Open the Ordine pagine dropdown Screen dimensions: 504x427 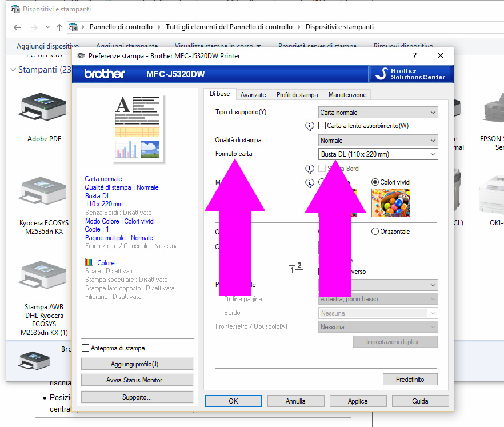(x=378, y=299)
